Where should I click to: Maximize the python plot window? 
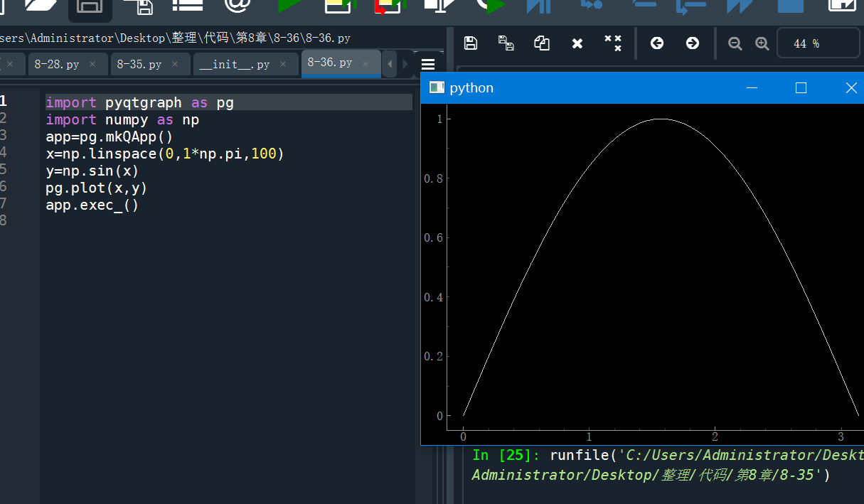tap(801, 87)
